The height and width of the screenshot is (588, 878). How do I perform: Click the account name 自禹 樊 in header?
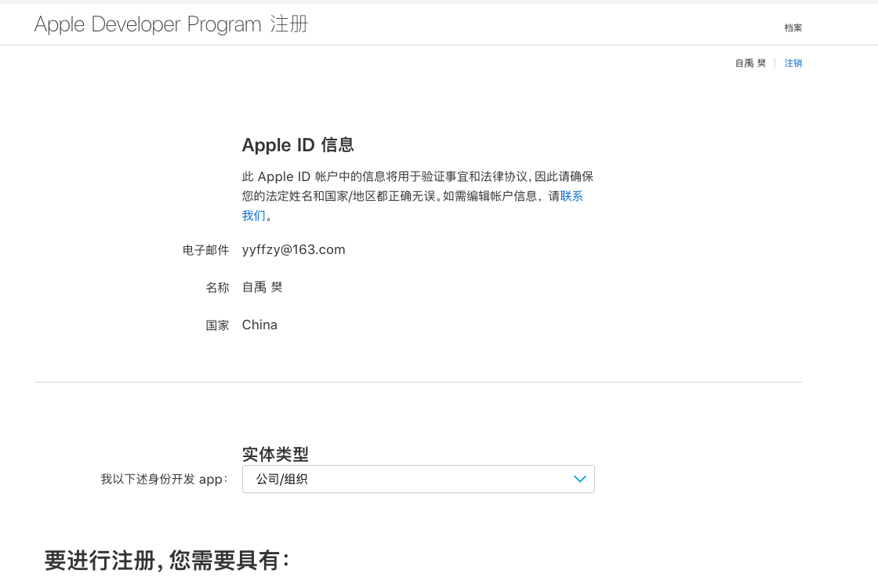pyautogui.click(x=750, y=64)
